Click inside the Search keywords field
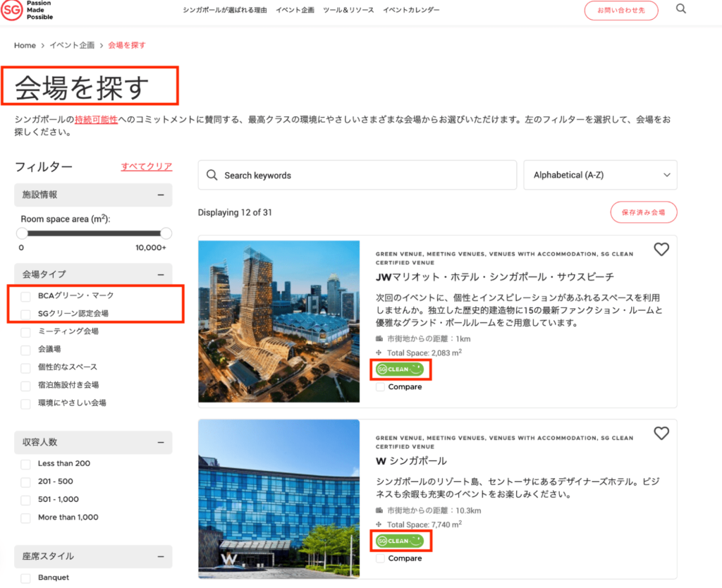Image resolution: width=722 pixels, height=588 pixels. click(x=357, y=175)
